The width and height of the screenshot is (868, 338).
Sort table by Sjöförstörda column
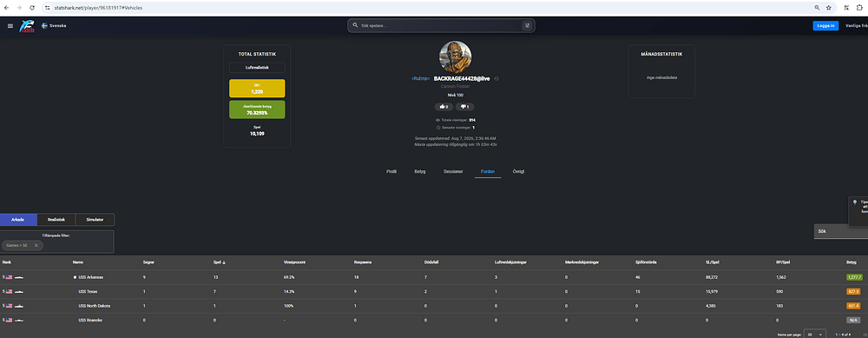pyautogui.click(x=647, y=262)
